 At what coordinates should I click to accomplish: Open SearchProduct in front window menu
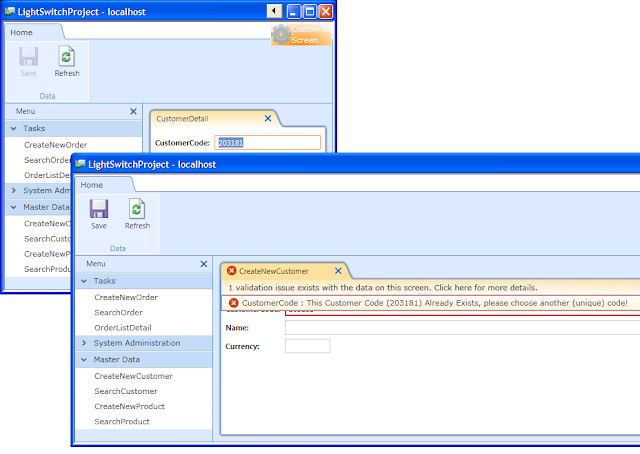pyautogui.click(x=122, y=421)
